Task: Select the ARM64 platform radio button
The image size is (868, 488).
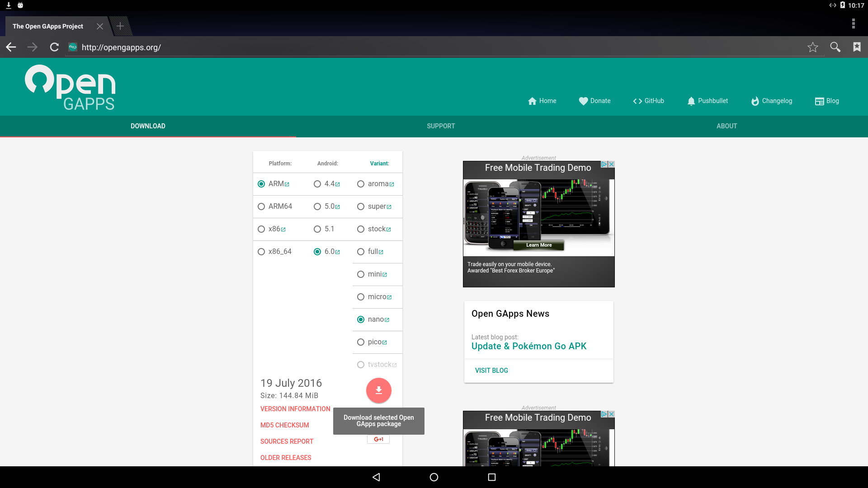Action: (260, 206)
